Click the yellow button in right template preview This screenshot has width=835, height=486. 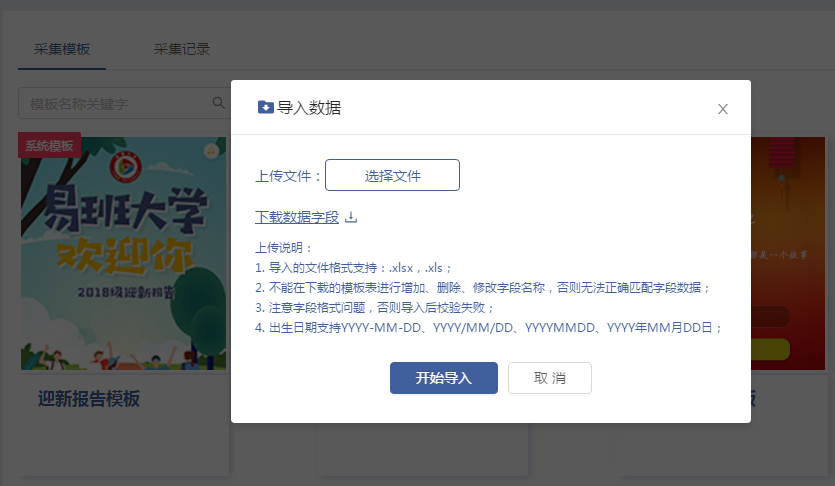[788, 349]
